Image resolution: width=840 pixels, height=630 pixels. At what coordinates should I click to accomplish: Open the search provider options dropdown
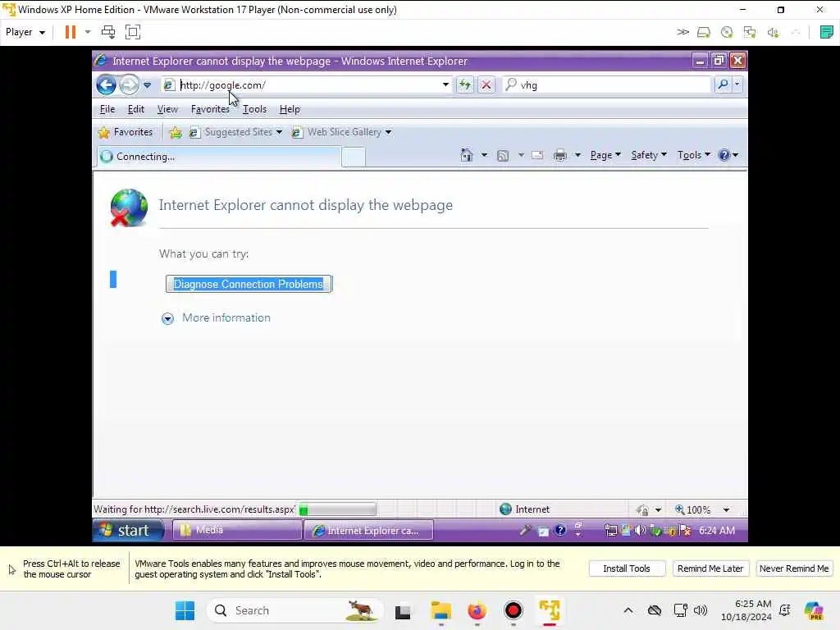coord(737,84)
